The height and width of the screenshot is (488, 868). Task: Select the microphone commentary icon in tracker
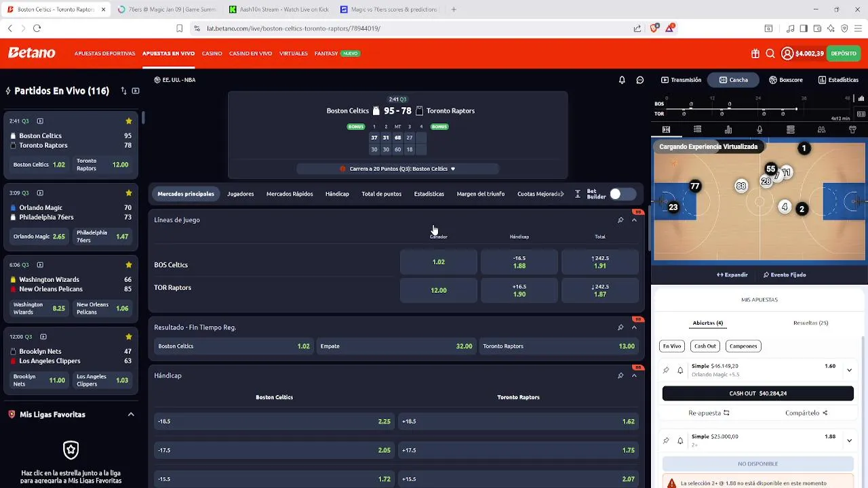click(x=759, y=129)
